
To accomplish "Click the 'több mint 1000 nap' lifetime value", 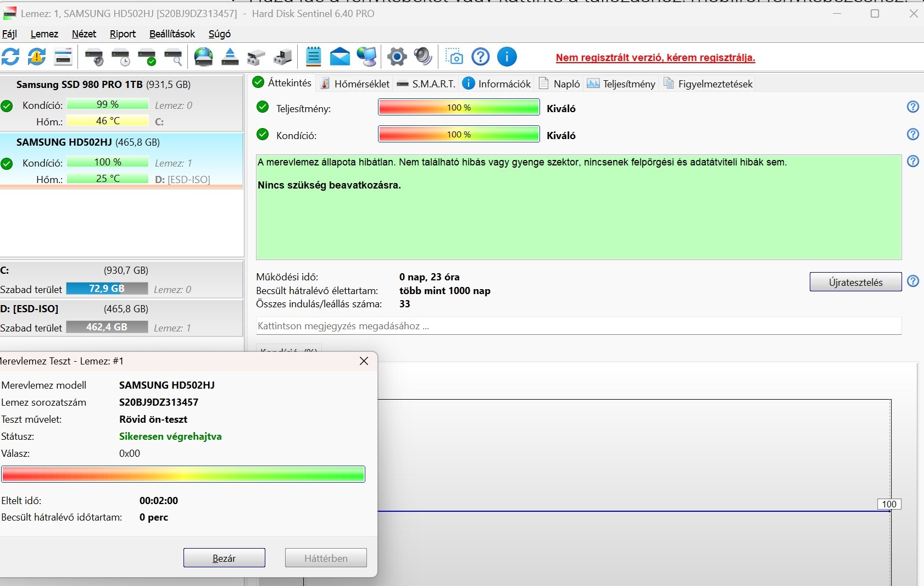I will [445, 291].
